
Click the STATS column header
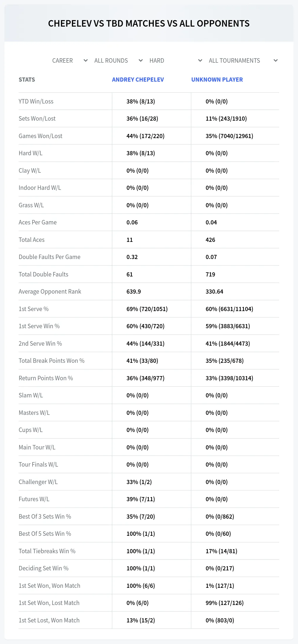[27, 80]
